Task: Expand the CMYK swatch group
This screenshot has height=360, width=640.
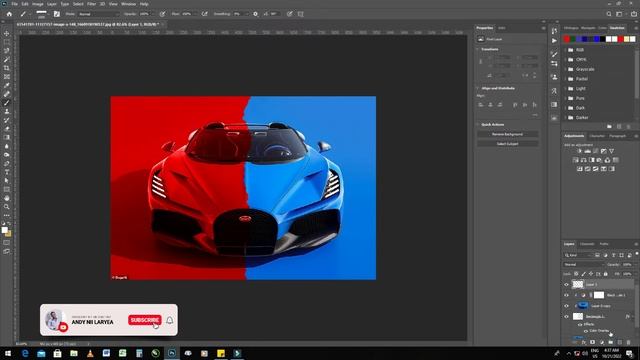Action: click(565, 60)
